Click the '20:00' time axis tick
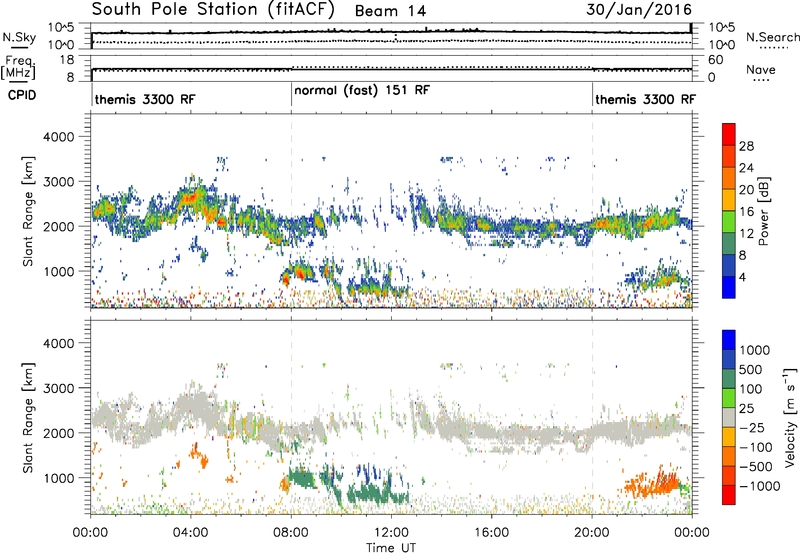 click(592, 533)
